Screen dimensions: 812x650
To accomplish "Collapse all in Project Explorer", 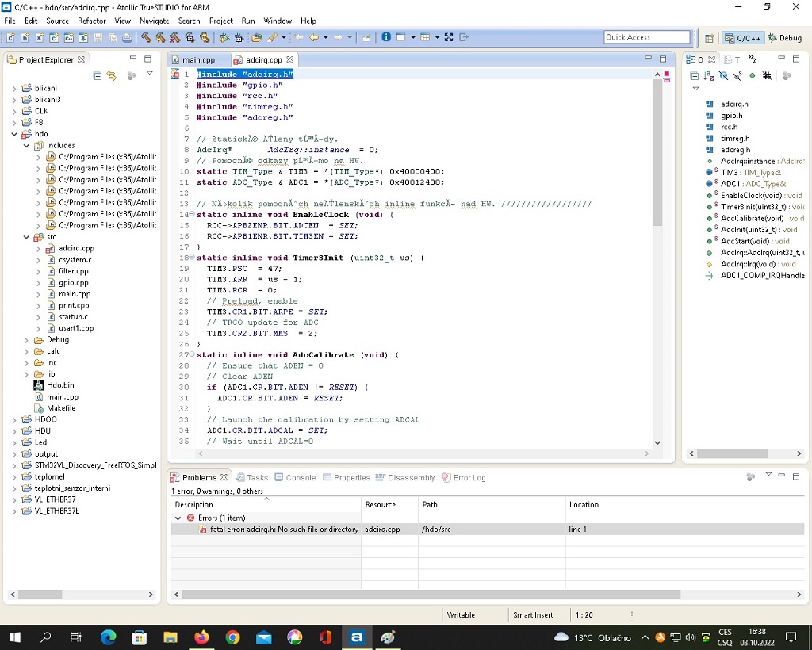I will click(98, 76).
